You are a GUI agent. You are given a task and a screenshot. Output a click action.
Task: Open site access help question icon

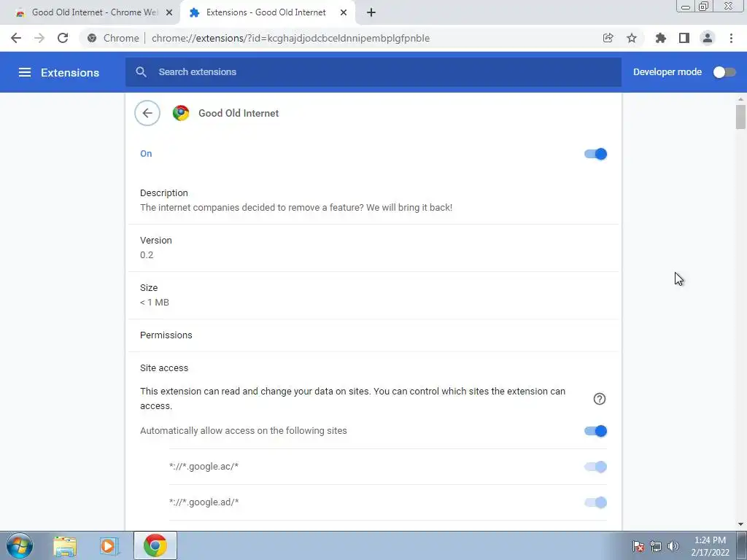coord(600,399)
